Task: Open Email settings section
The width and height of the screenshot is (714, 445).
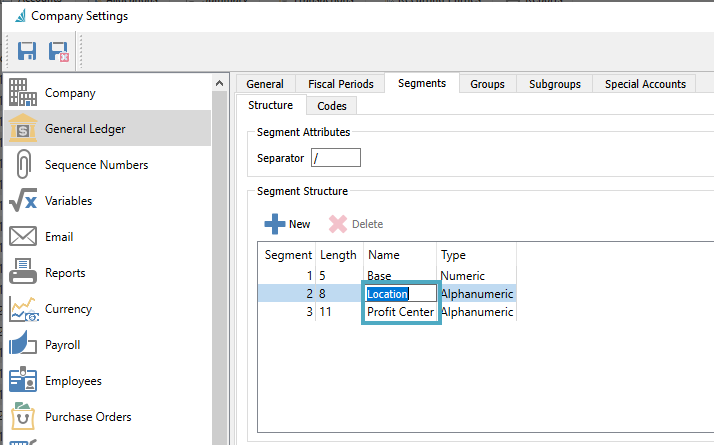Action: pyautogui.click(x=59, y=237)
